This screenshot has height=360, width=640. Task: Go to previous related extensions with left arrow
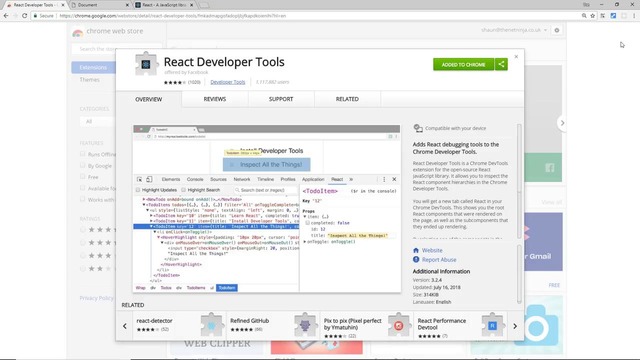click(x=125, y=326)
